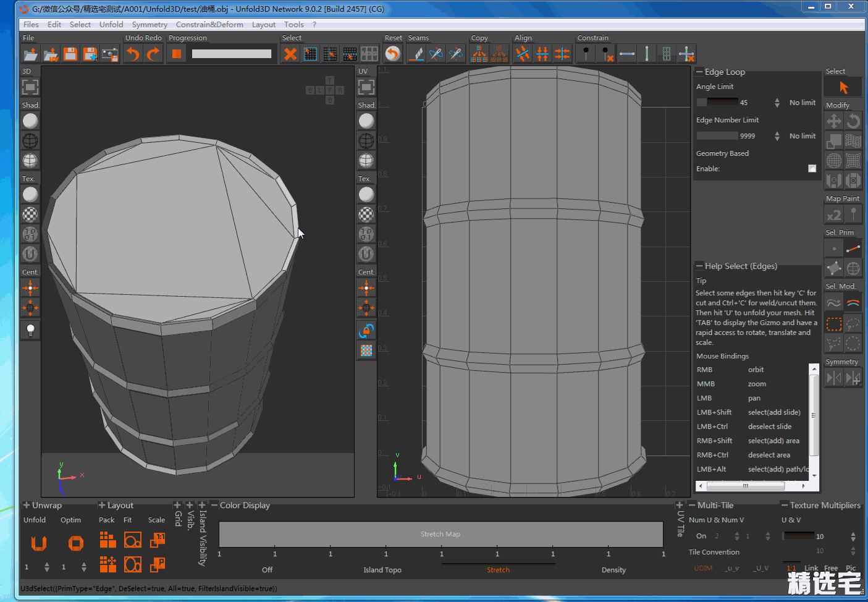The image size is (868, 602).
Task: Collapse the Texture Multipliers panel
Action: pyautogui.click(x=785, y=505)
